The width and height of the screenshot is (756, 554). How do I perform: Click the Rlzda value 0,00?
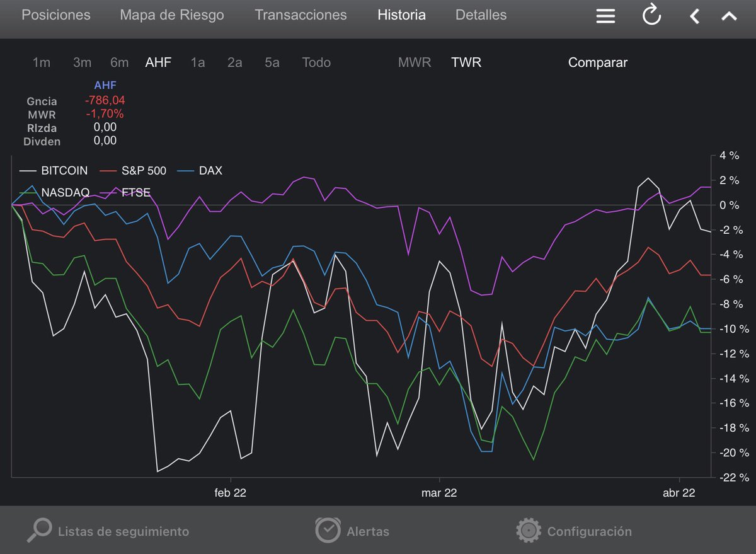(x=105, y=128)
